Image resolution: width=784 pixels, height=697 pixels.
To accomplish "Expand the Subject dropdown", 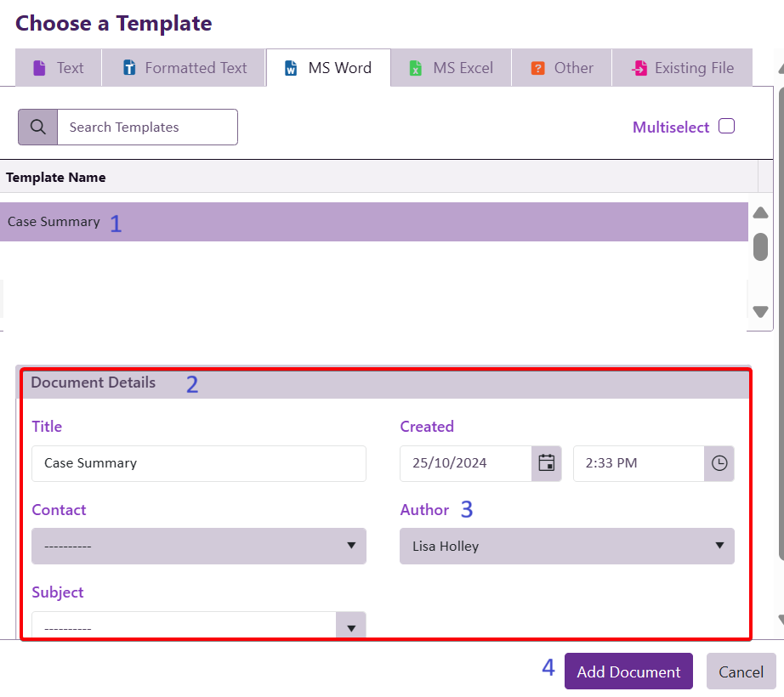I will point(199,627).
